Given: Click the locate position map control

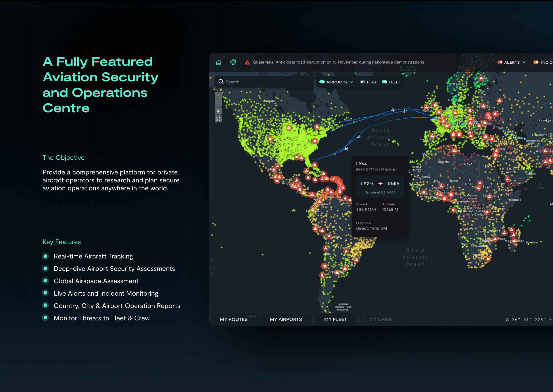Looking at the screenshot, I should [218, 111].
